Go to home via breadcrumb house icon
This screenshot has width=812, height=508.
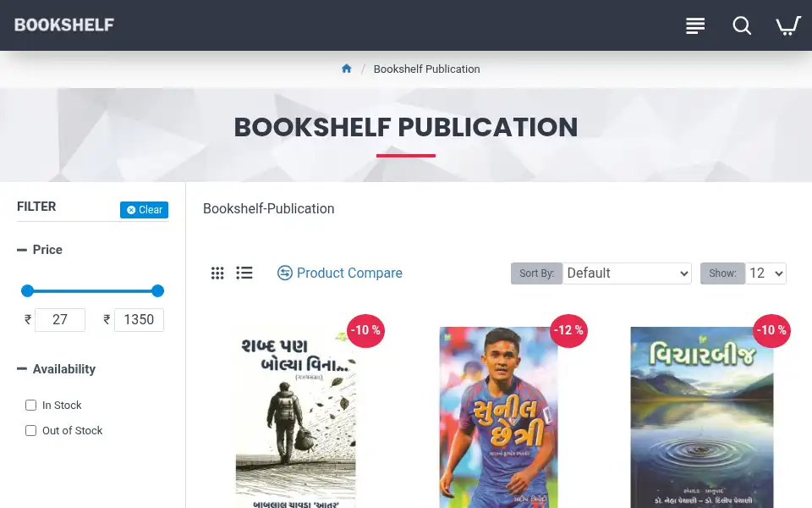347,69
